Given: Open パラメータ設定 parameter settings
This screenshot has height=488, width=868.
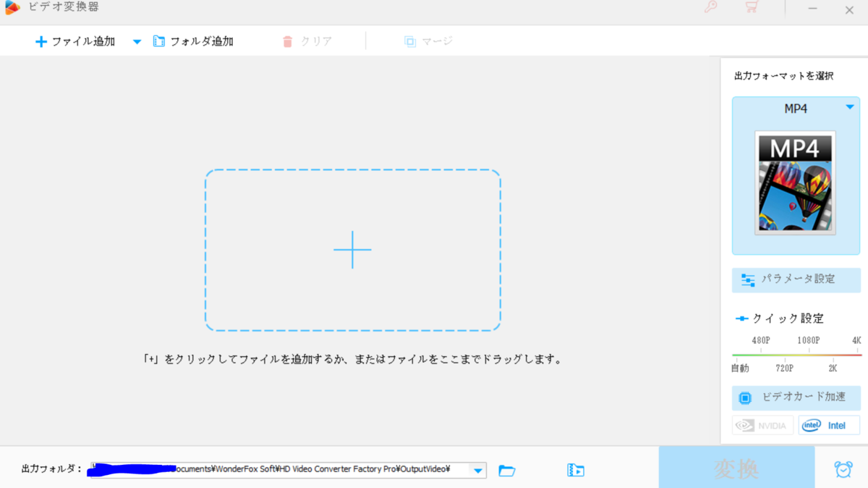Looking at the screenshot, I should coord(796,279).
